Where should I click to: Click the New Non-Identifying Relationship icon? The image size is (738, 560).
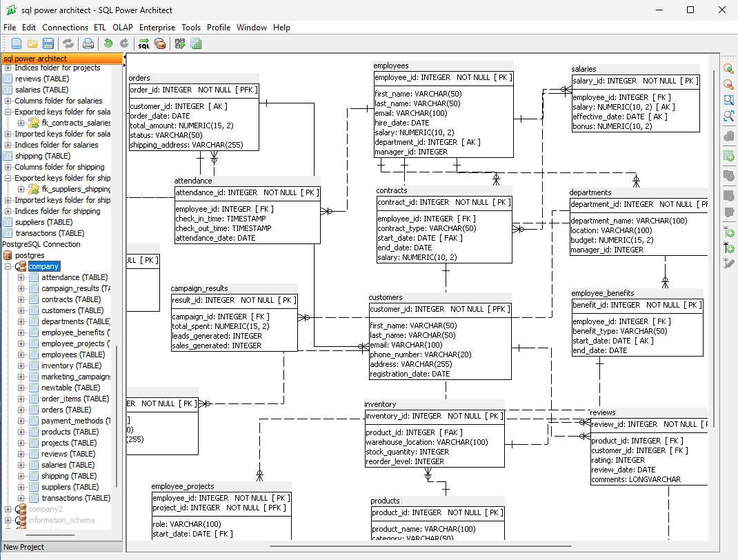[728, 232]
